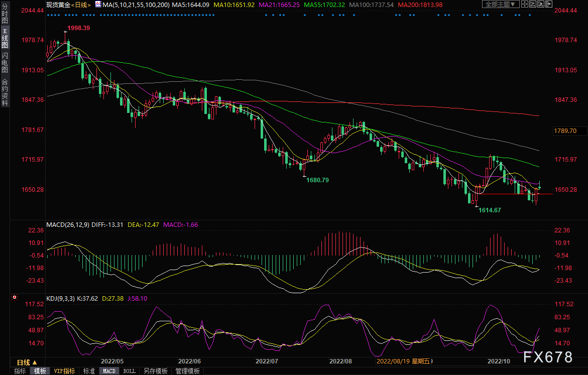
Task: Click the MA10:1651.92 value
Action: [x=234, y=5]
